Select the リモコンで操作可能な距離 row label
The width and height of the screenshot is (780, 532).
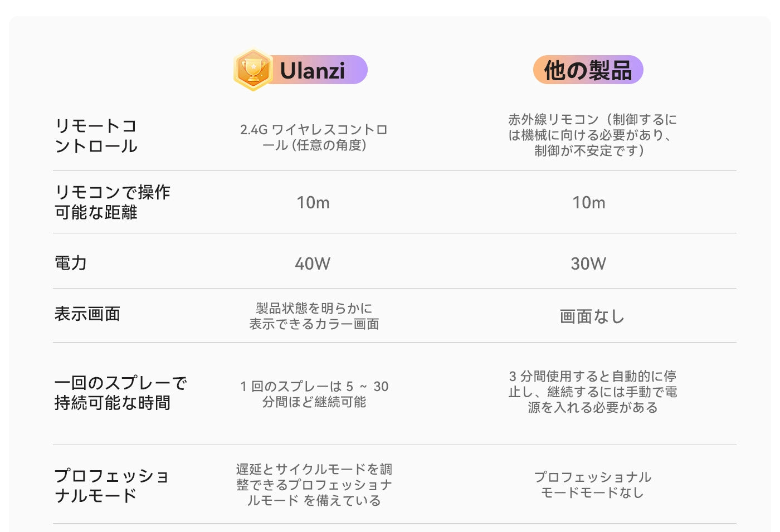pos(112,202)
